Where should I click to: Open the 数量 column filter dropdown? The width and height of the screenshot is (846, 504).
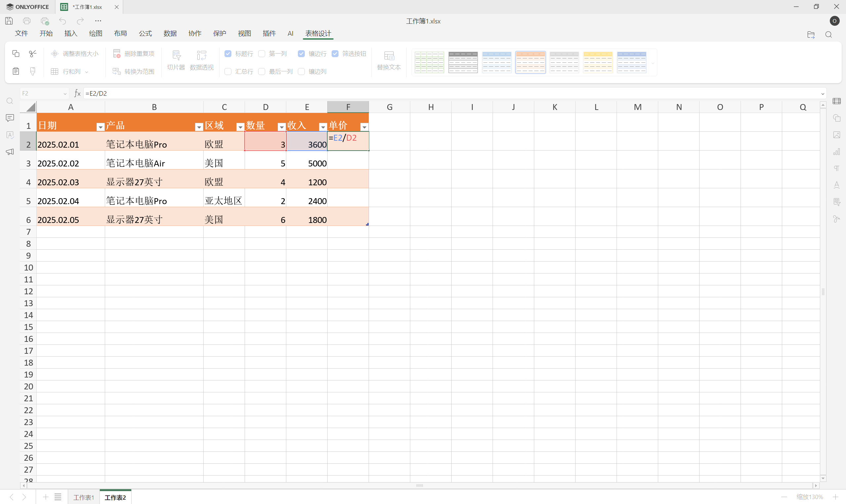click(281, 126)
